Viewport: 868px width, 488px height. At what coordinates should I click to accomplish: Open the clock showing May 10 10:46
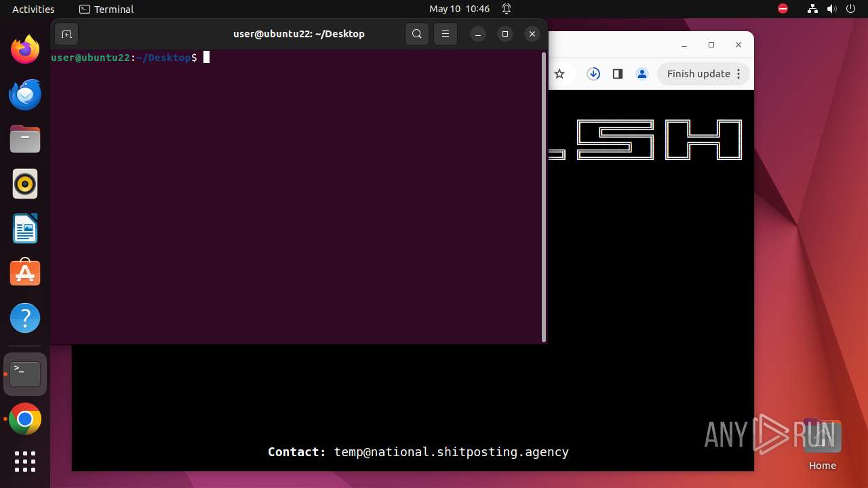coord(459,9)
